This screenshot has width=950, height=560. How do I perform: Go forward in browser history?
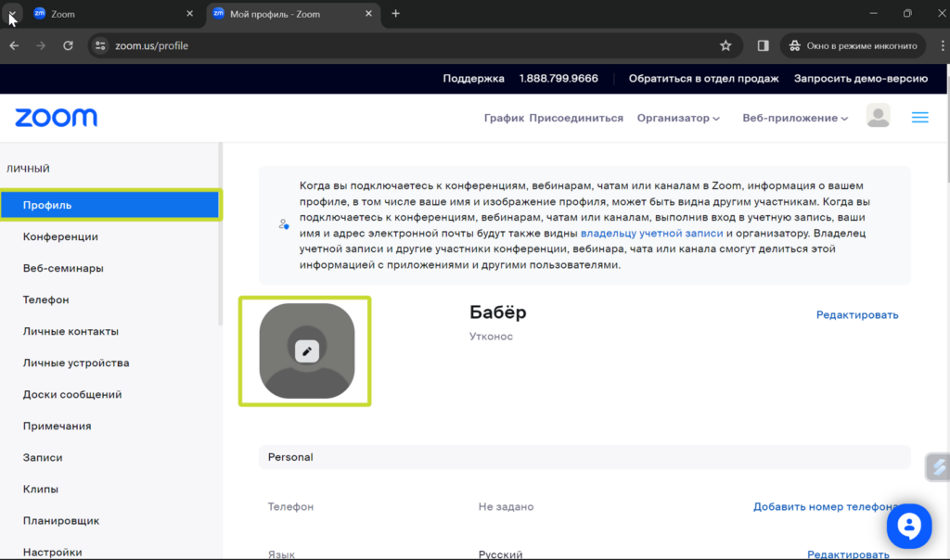click(x=41, y=45)
